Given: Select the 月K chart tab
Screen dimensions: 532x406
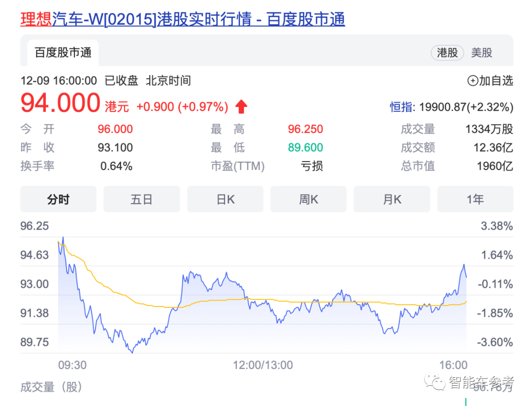Looking at the screenshot, I should 392,199.
